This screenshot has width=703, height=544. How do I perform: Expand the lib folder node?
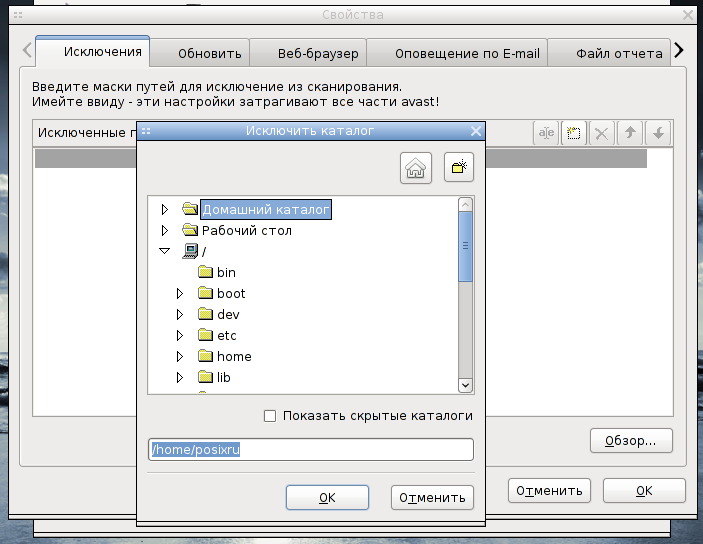pos(180,378)
